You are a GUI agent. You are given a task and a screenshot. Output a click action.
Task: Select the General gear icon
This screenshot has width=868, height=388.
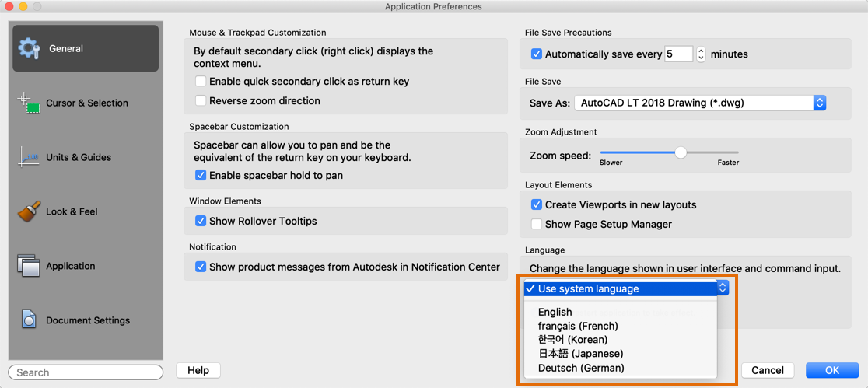[29, 48]
